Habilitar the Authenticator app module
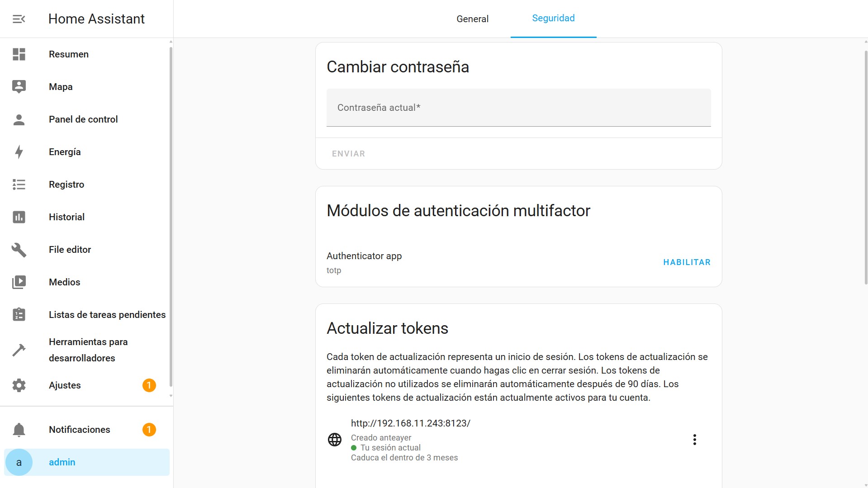 pos(686,262)
